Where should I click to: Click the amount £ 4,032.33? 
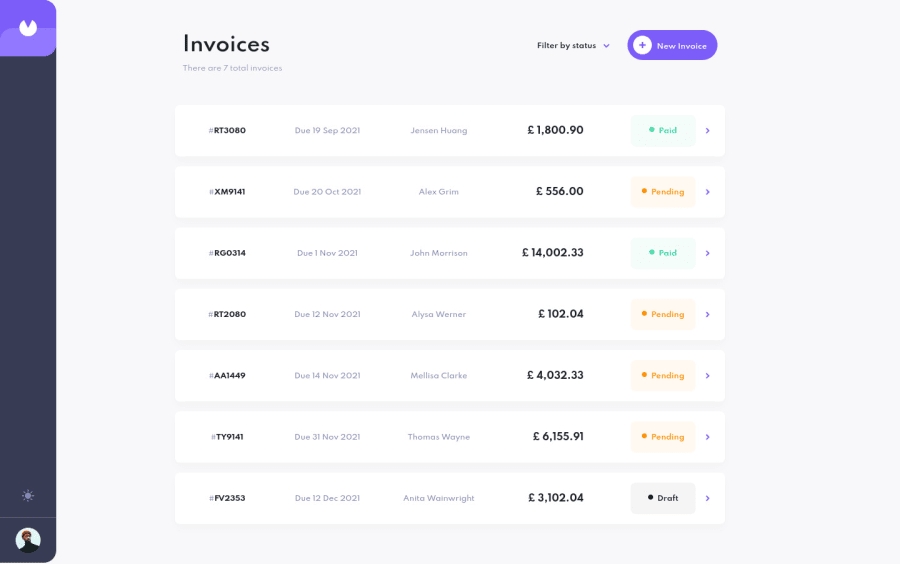point(555,376)
